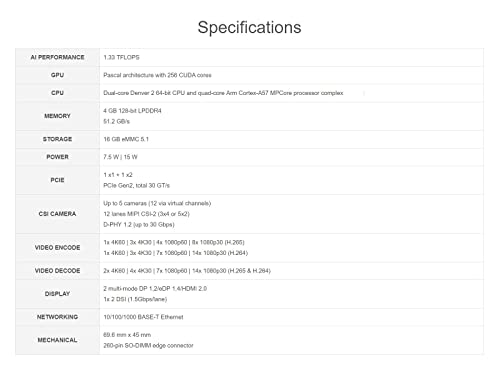Select the MECHANICAL row label

(x=57, y=340)
